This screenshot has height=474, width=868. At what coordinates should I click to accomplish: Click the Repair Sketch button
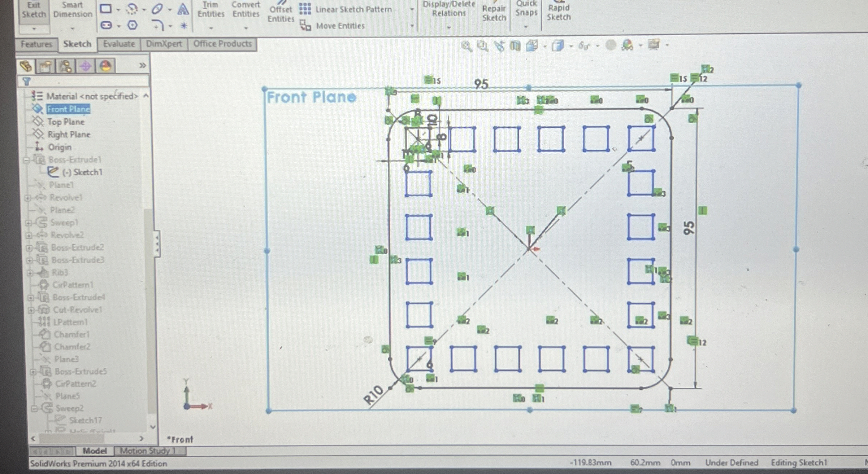click(494, 13)
